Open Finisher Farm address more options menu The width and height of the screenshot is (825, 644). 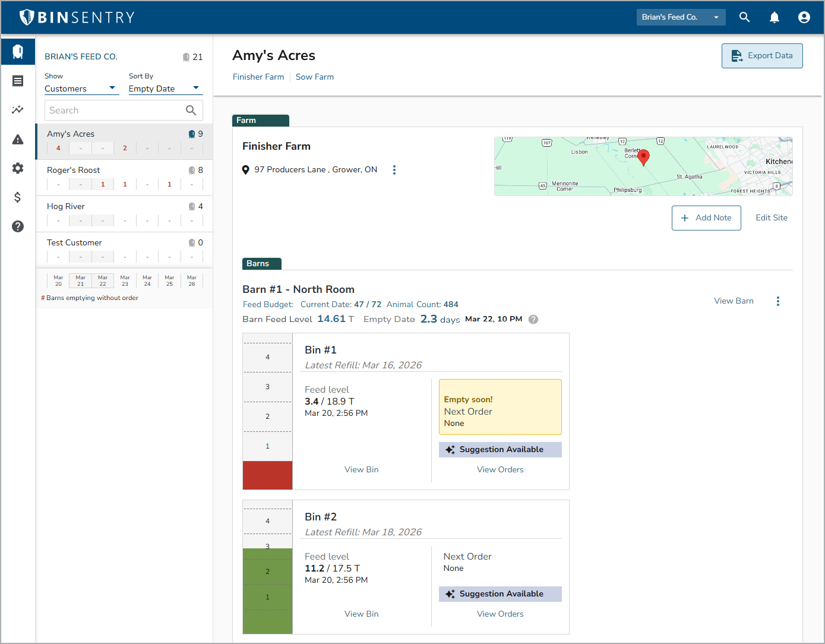coord(394,170)
